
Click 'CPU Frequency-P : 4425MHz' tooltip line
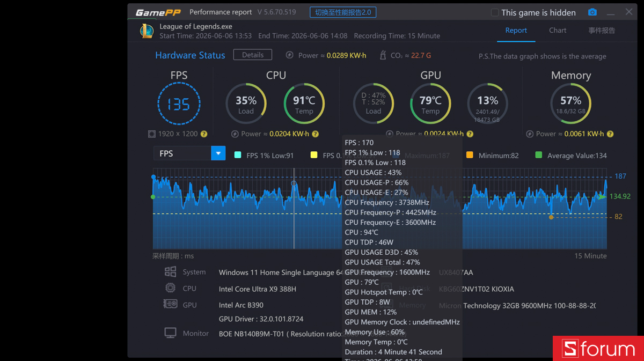click(391, 212)
